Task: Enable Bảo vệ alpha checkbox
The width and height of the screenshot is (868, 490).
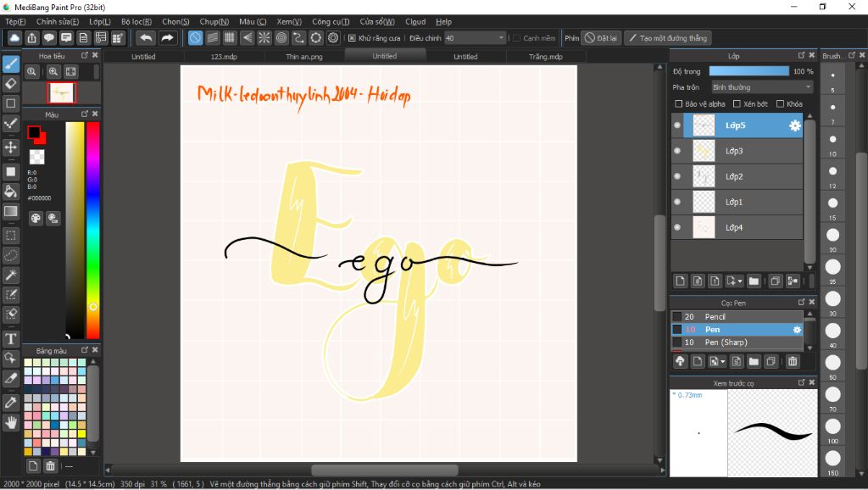Action: pyautogui.click(x=679, y=104)
